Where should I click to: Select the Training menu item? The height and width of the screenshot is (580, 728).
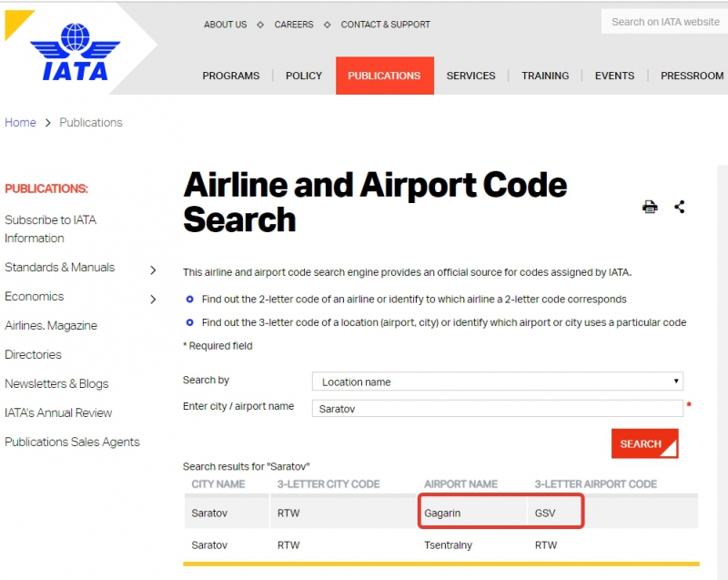click(545, 76)
